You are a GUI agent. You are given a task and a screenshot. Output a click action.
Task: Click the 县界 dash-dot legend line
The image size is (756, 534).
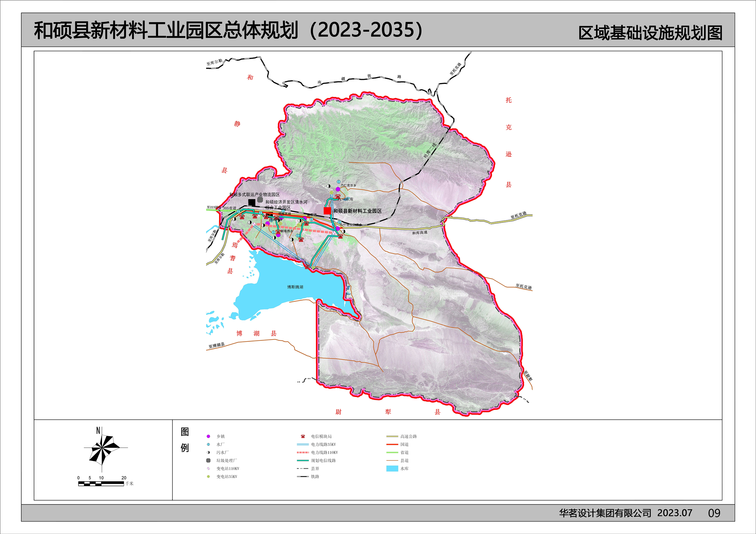[x=303, y=468]
